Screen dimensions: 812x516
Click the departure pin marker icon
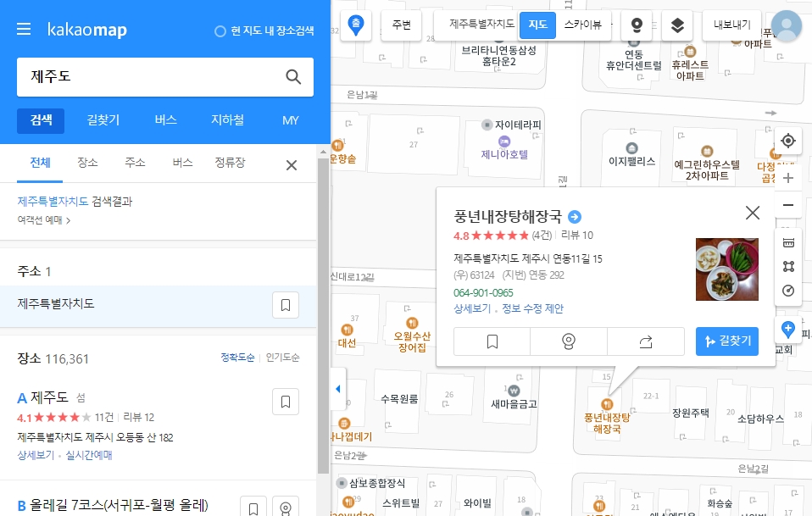[356, 25]
